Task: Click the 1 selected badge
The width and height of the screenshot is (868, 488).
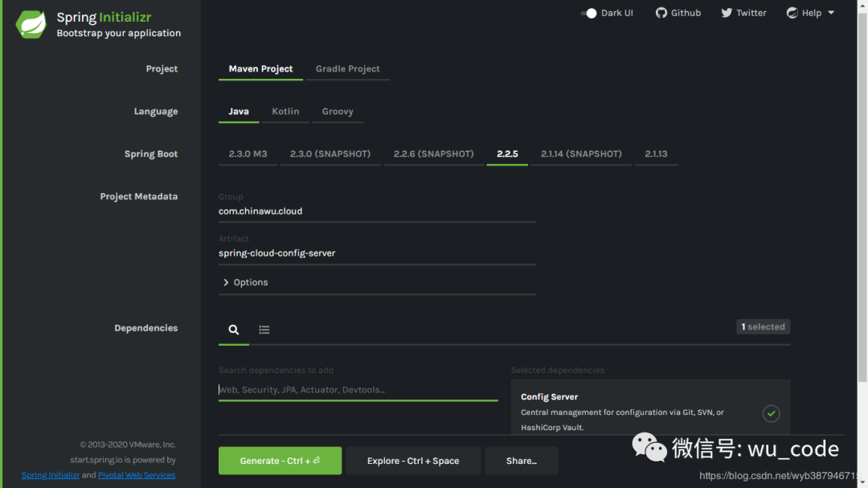Action: [763, 327]
